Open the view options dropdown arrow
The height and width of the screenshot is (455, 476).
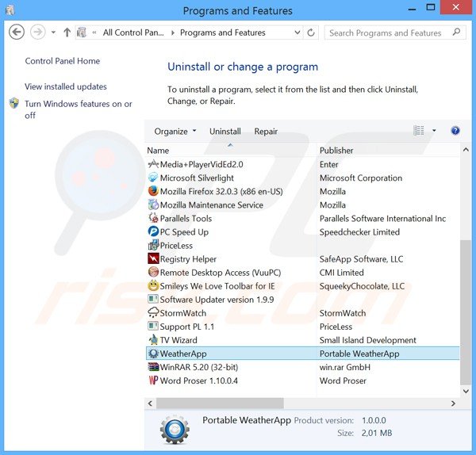[x=434, y=131]
